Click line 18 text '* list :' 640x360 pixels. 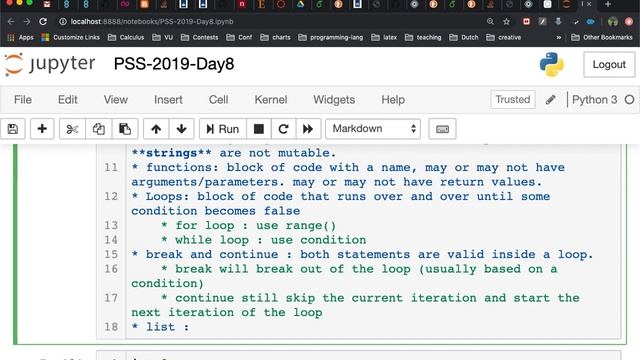(160, 327)
